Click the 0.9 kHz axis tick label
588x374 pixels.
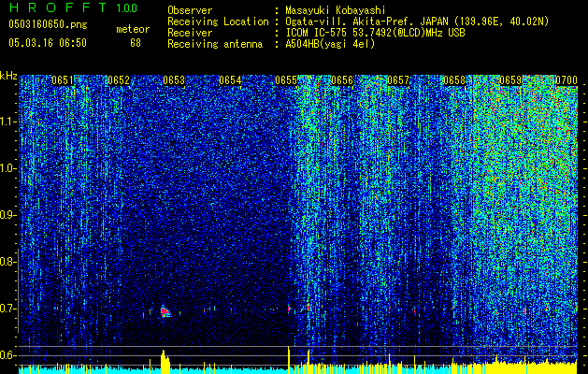7,215
